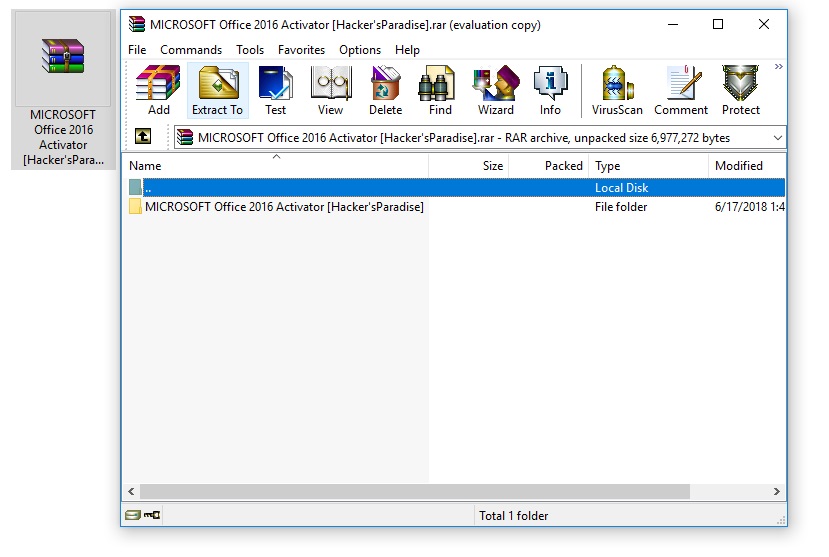Open the View file tool
829x557 pixels.
(x=330, y=90)
